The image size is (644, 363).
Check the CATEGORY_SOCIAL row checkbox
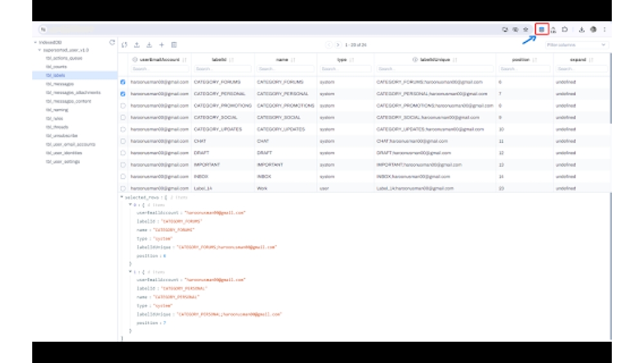click(x=123, y=117)
